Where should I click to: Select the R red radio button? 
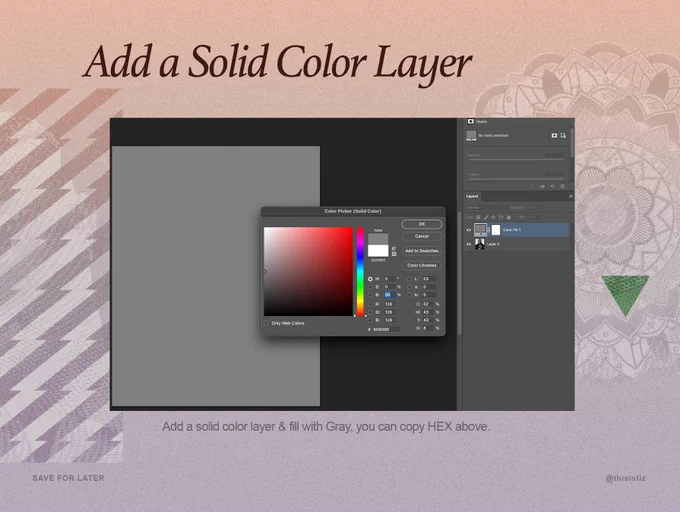[x=370, y=304]
